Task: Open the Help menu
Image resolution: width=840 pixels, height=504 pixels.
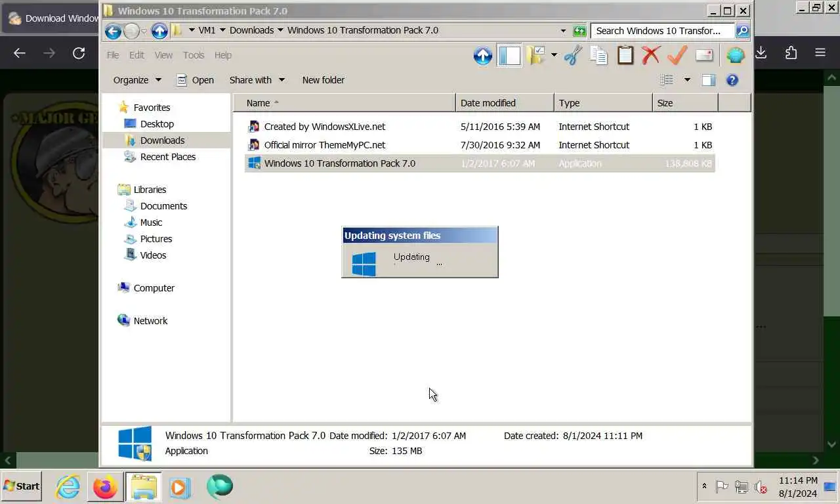Action: click(223, 55)
